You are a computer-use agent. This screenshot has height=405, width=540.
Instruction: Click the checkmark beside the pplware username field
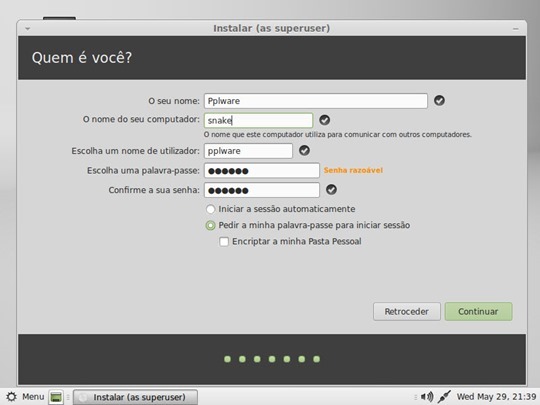(x=304, y=150)
